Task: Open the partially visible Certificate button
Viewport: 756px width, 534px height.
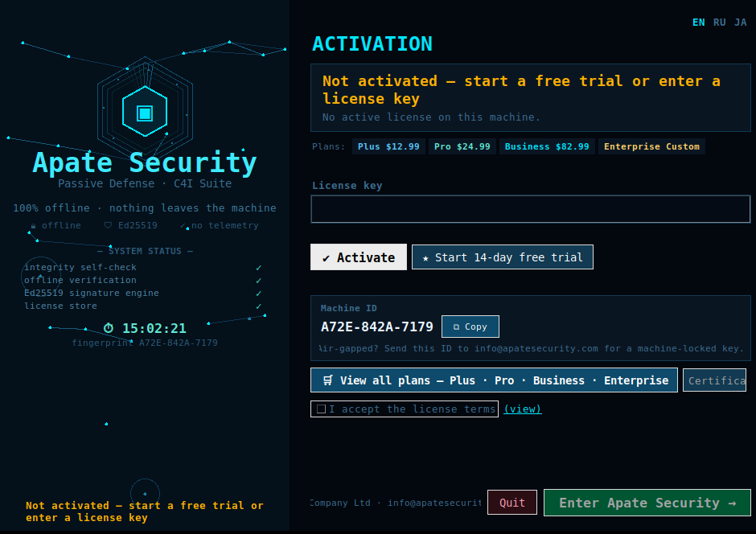Action: (714, 380)
